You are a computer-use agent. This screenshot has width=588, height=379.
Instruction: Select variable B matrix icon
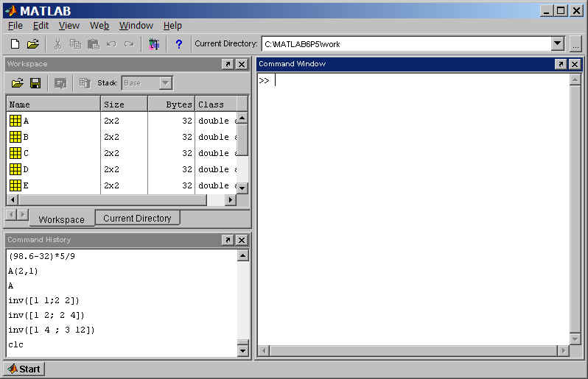tap(15, 137)
